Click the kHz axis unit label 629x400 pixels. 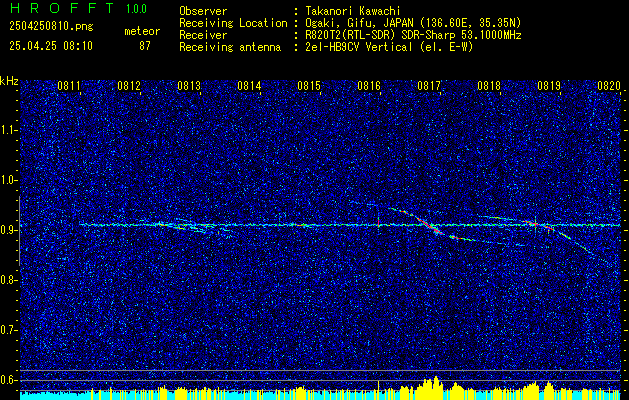tap(9, 81)
